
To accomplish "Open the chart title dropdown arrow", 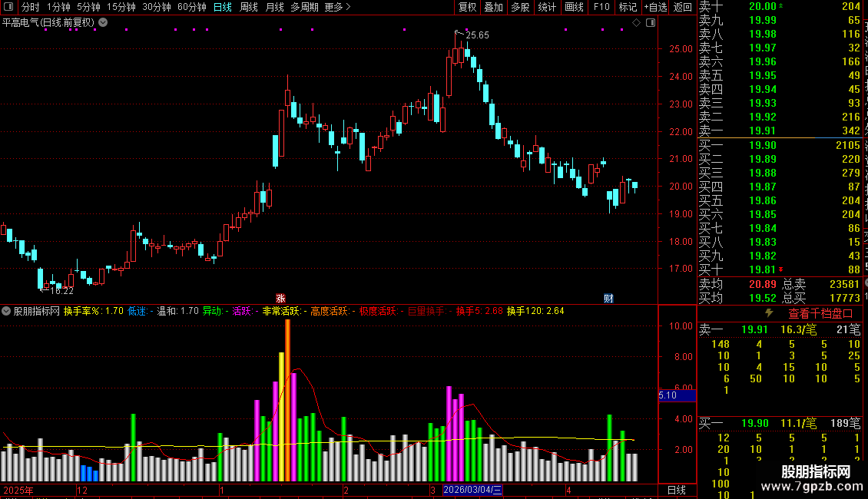I will click(103, 23).
